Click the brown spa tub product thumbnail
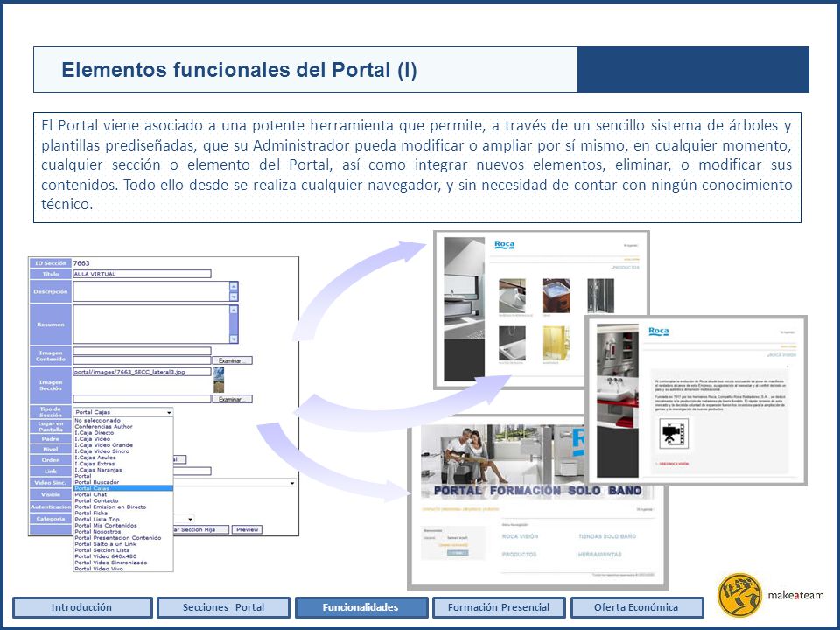The image size is (840, 630). (556, 296)
